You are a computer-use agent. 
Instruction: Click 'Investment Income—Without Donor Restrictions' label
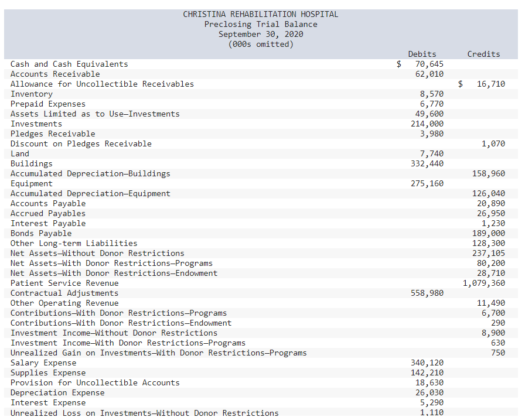114,333
